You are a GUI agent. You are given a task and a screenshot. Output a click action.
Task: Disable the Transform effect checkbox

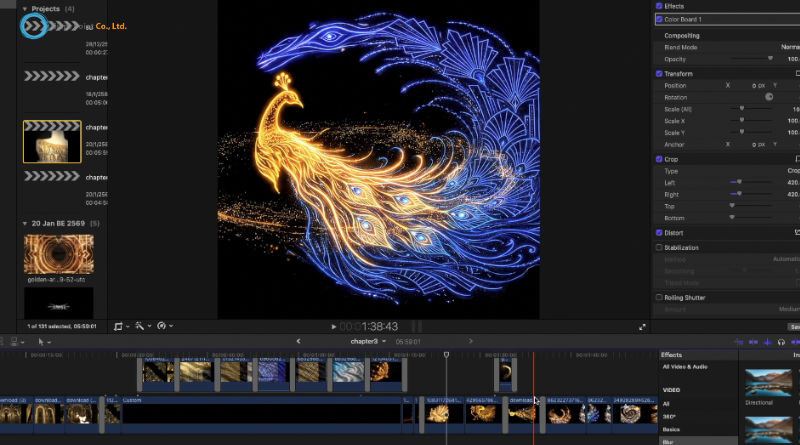[x=659, y=73]
